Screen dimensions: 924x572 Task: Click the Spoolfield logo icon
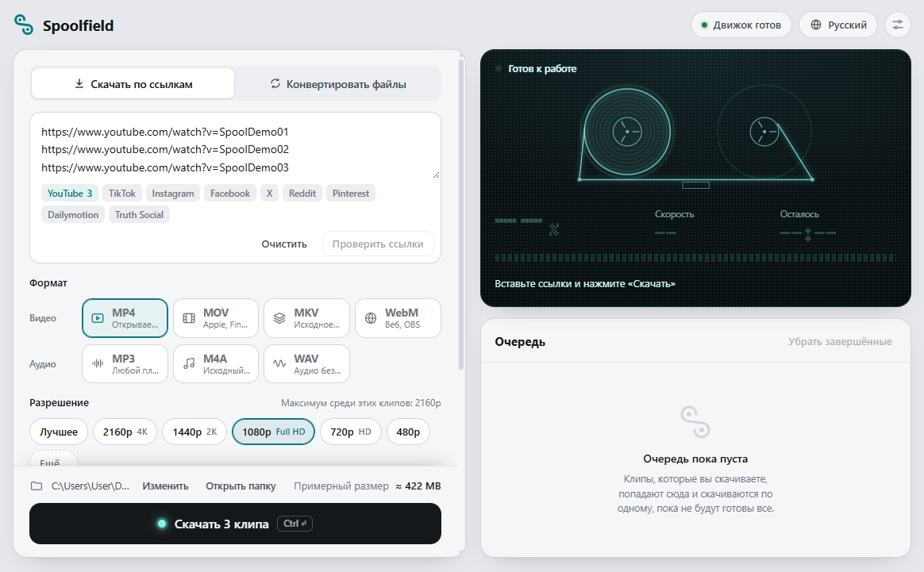click(24, 25)
